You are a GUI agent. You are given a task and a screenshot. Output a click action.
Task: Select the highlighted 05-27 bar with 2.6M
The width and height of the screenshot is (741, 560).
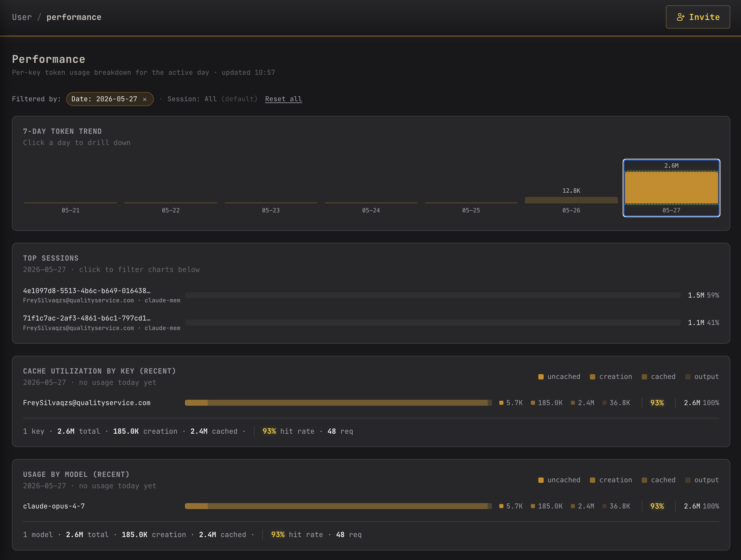[x=671, y=188]
